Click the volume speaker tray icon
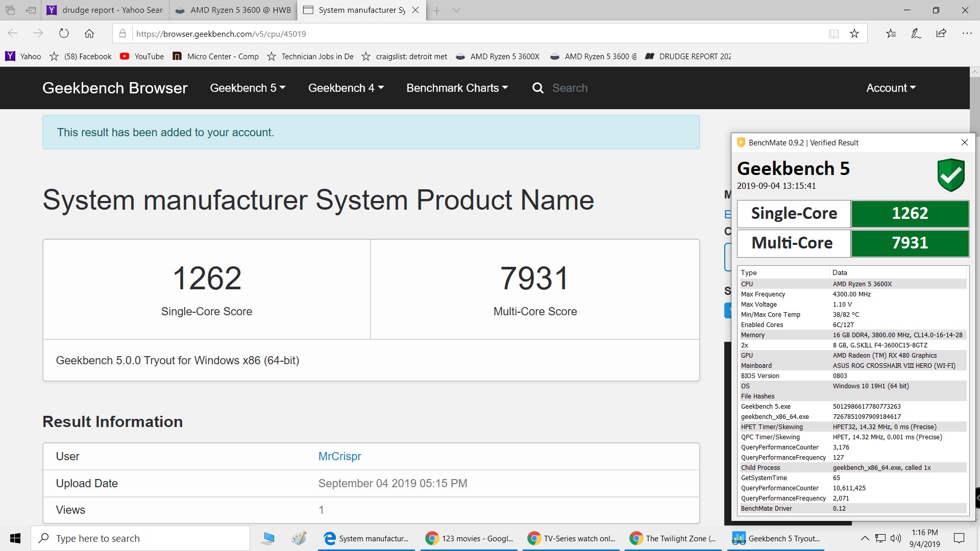This screenshot has width=980, height=551. click(896, 538)
